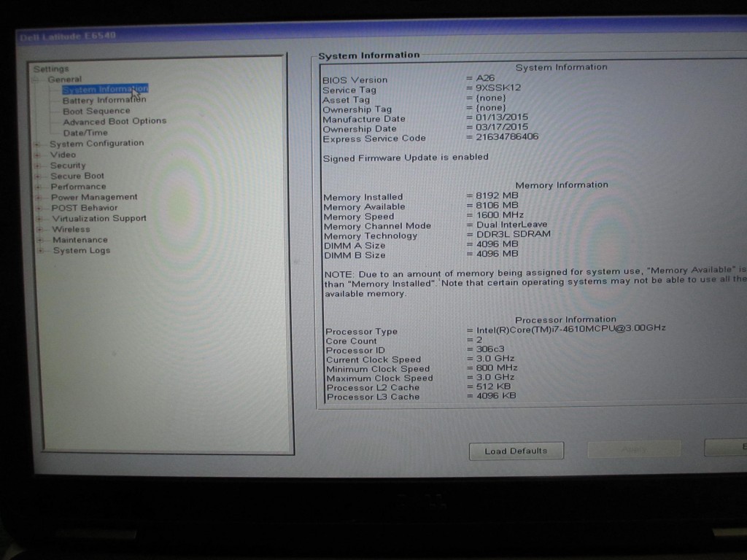Image resolution: width=747 pixels, height=560 pixels.
Task: Click the Memory Information section heading
Action: point(562,184)
